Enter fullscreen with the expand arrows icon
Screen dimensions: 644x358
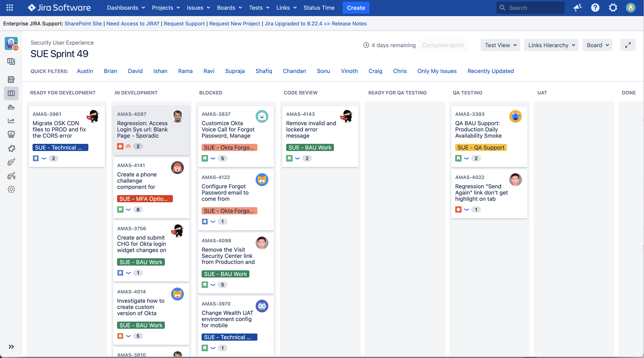(628, 45)
